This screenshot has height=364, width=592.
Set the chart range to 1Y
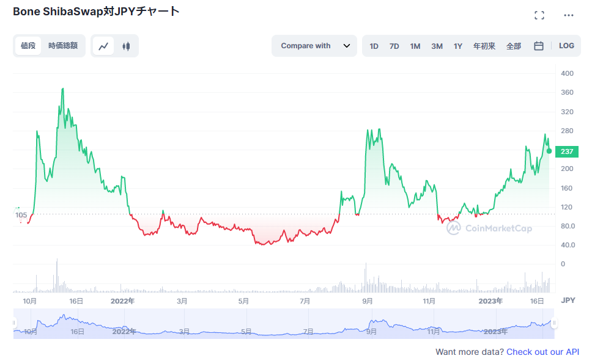pyautogui.click(x=458, y=46)
